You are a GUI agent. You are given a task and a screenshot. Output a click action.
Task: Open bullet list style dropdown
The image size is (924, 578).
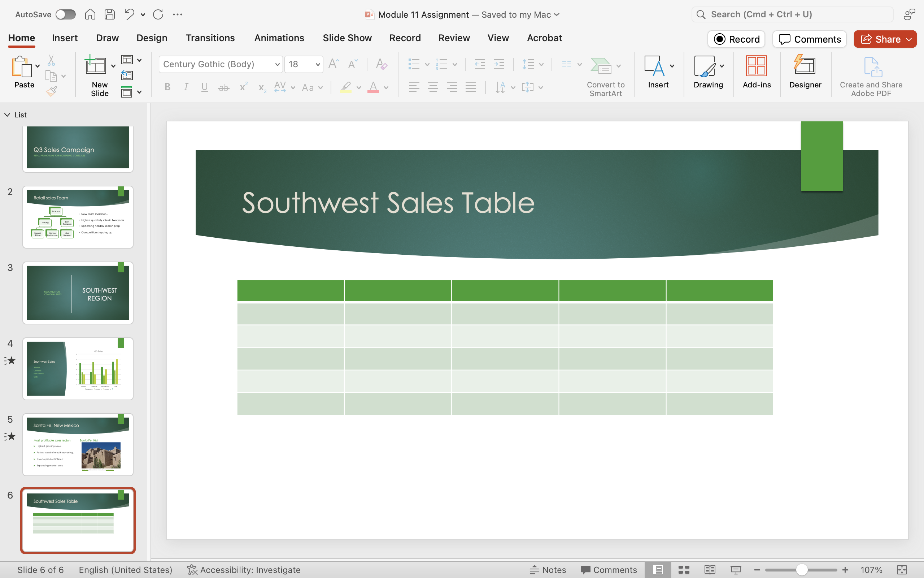coord(427,64)
